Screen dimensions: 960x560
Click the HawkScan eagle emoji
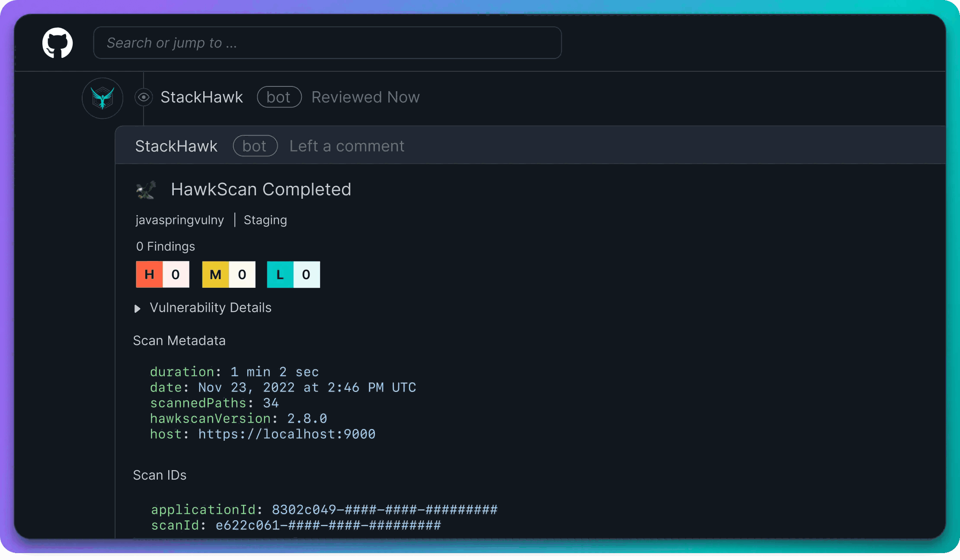[x=146, y=190]
